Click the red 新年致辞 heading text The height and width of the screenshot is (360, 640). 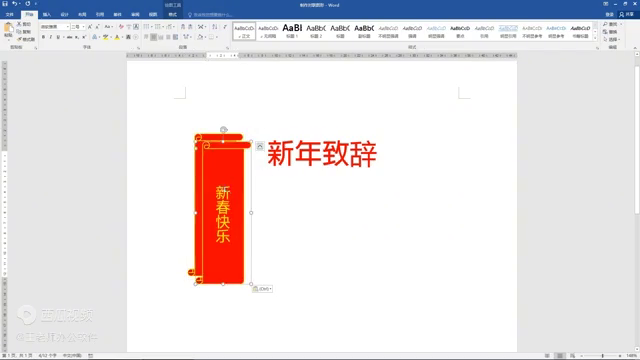pos(322,153)
